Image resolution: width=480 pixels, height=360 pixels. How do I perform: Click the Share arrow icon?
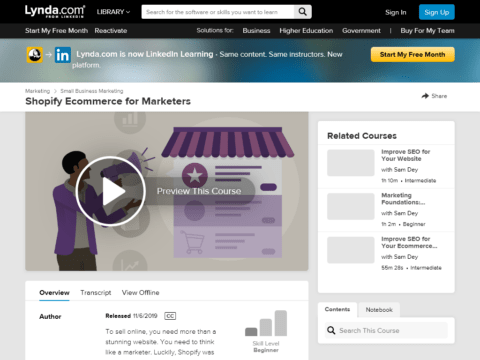(425, 96)
